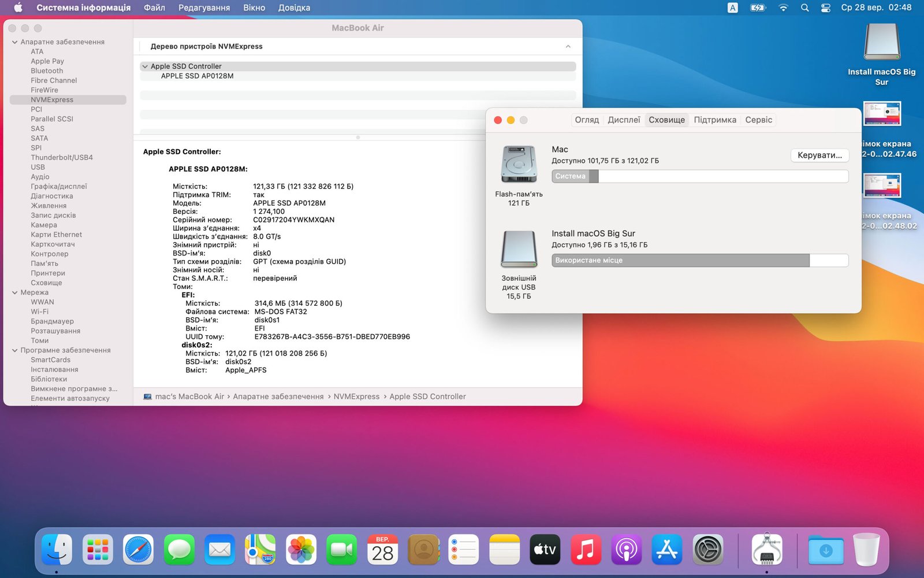Click the menu bar date and time
The width and height of the screenshot is (924, 578).
coord(876,8)
